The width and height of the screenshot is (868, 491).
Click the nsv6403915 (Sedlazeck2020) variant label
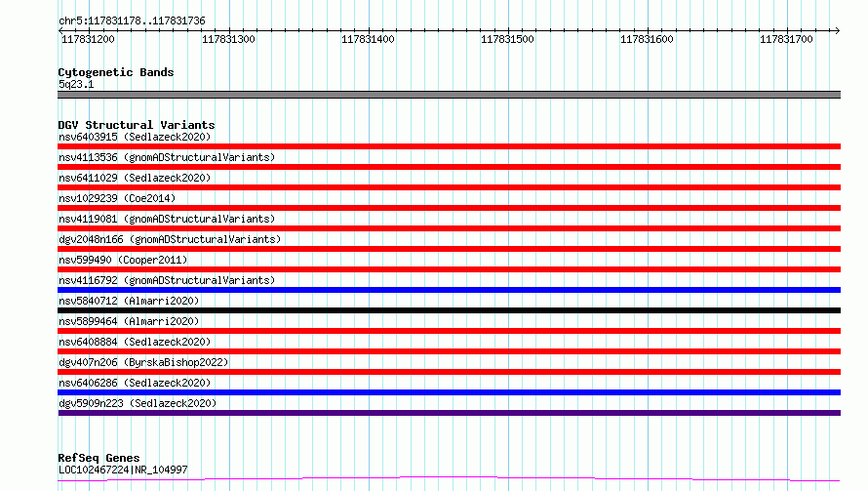135,137
